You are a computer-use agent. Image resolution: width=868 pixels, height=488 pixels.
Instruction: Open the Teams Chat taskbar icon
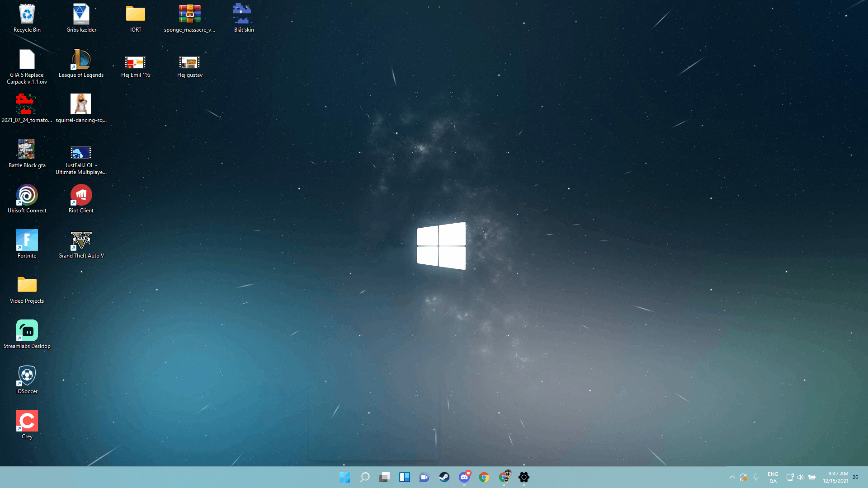(424, 477)
